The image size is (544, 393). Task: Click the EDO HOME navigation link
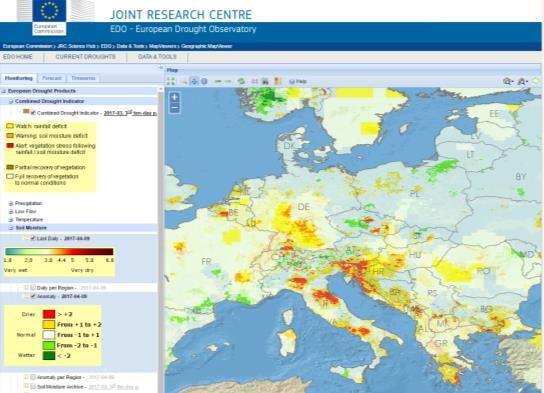18,57
